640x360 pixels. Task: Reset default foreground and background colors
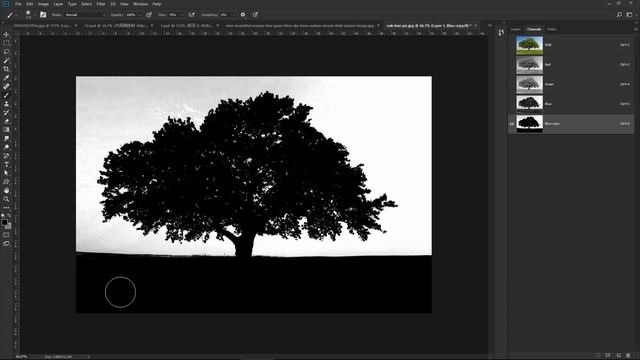click(x=3, y=216)
